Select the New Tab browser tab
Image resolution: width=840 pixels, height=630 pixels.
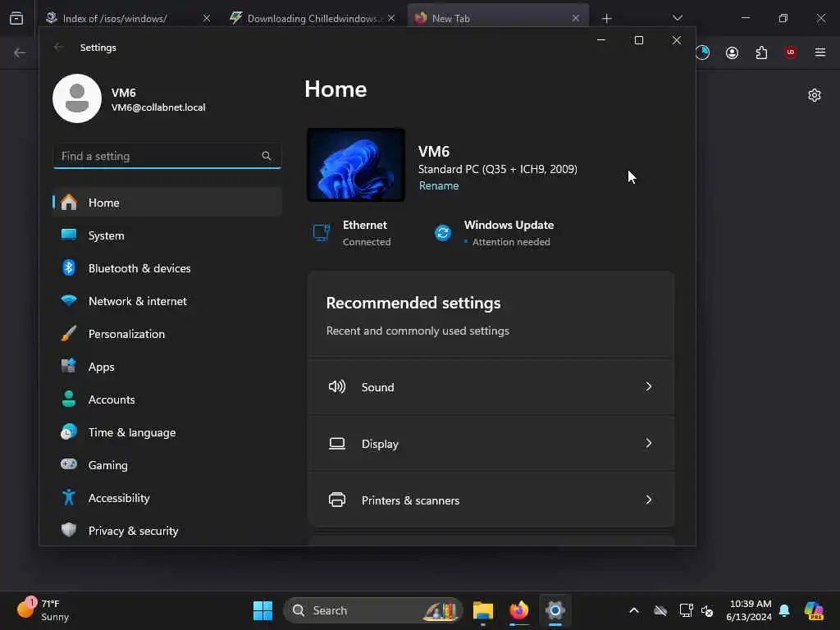tap(498, 18)
